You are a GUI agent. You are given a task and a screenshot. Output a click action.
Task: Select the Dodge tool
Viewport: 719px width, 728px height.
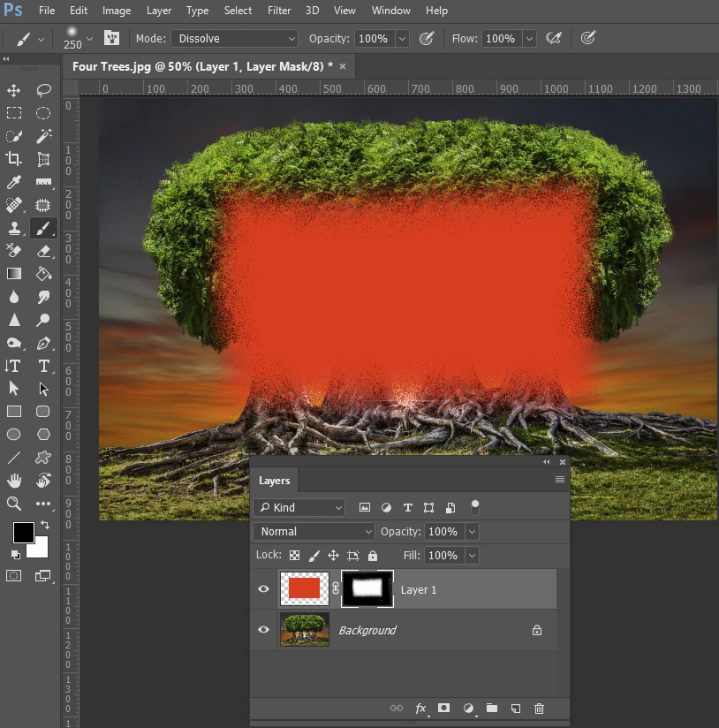coord(43,320)
